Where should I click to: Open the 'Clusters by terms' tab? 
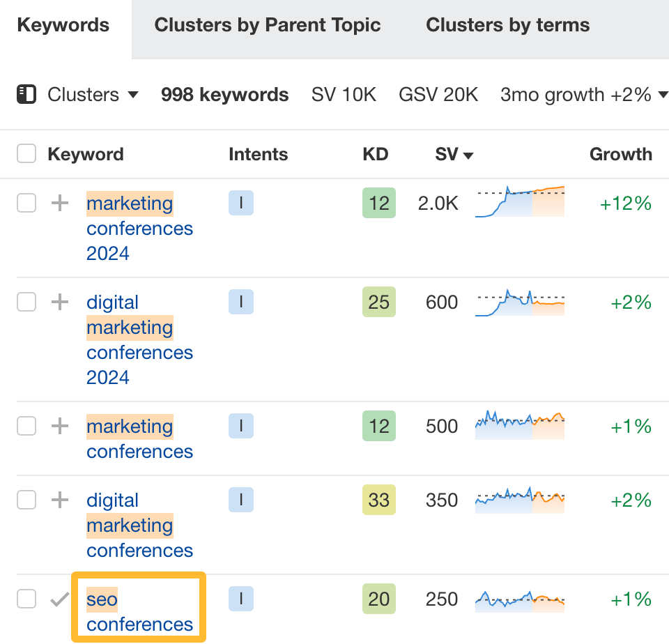pos(507,25)
